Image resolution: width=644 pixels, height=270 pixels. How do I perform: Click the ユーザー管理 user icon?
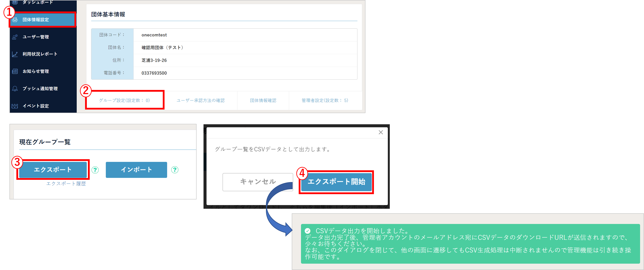pos(15,37)
